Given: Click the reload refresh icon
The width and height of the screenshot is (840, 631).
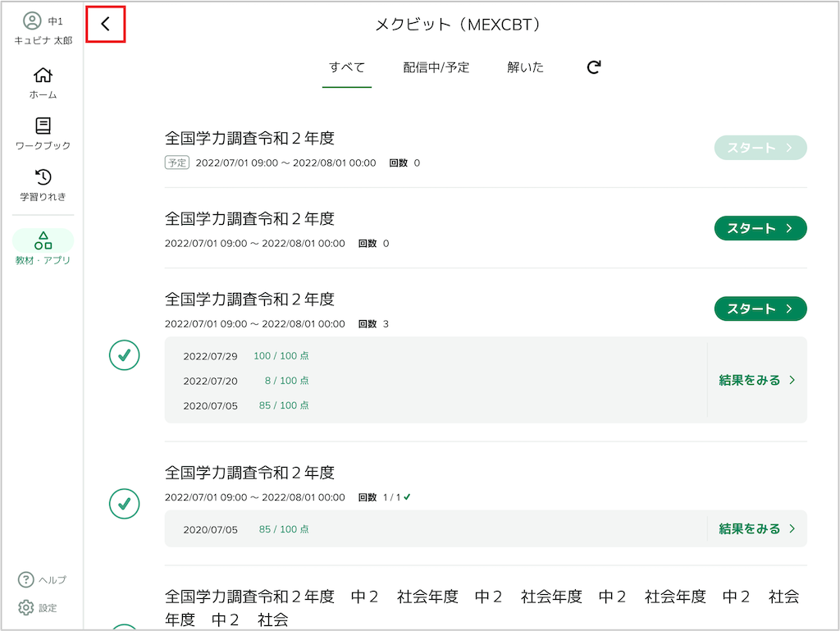Looking at the screenshot, I should (x=594, y=67).
